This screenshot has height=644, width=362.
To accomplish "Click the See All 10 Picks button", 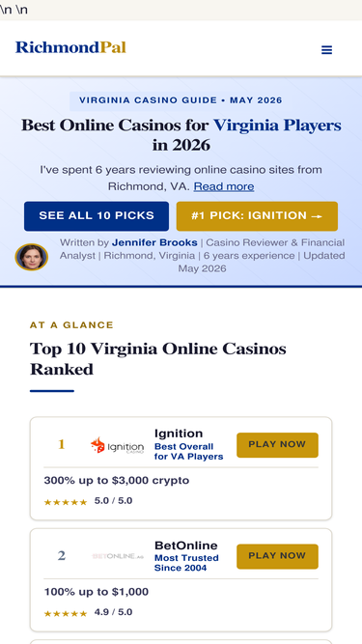I will (x=97, y=216).
